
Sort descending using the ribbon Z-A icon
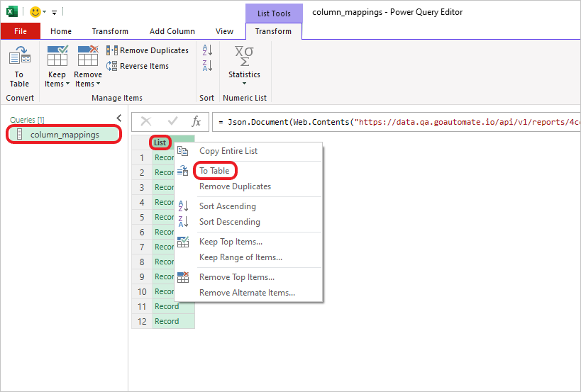[x=207, y=65]
